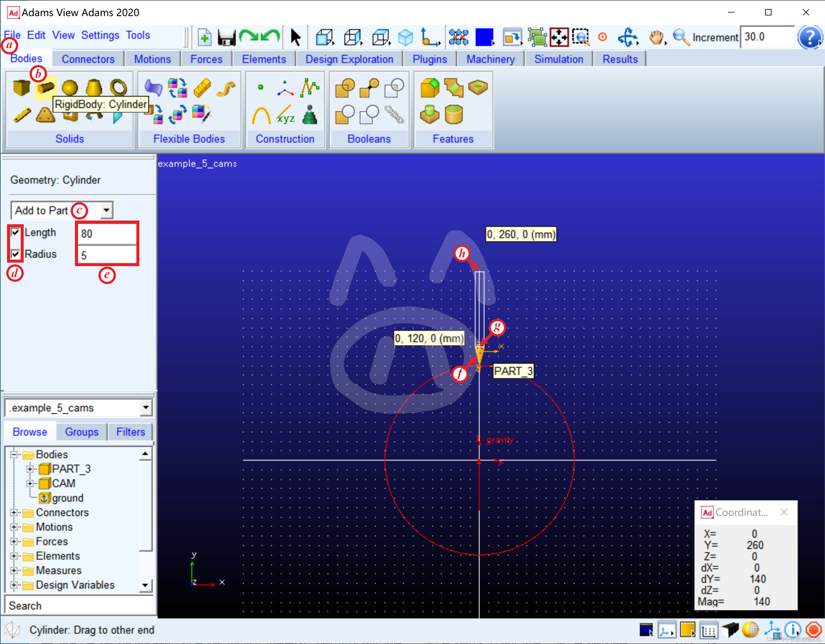Activate the Select arrow tool
825x644 pixels.
tap(295, 37)
